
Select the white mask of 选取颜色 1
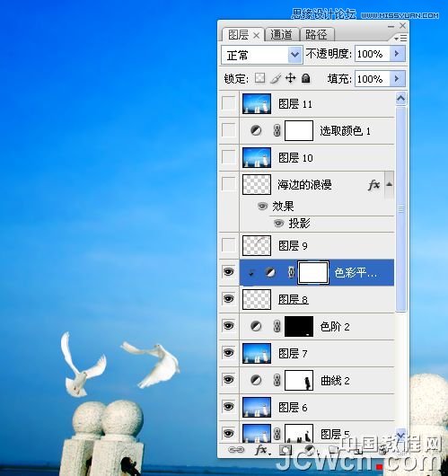pos(299,130)
